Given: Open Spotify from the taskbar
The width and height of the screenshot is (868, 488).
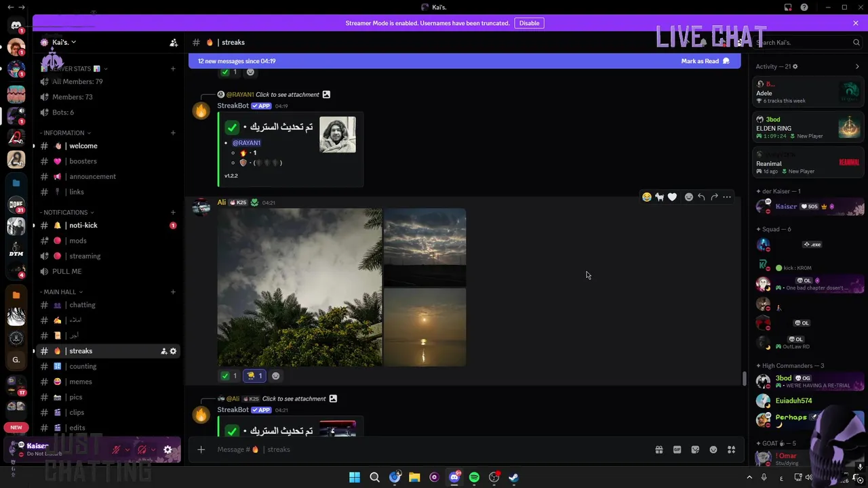Looking at the screenshot, I should click(474, 477).
